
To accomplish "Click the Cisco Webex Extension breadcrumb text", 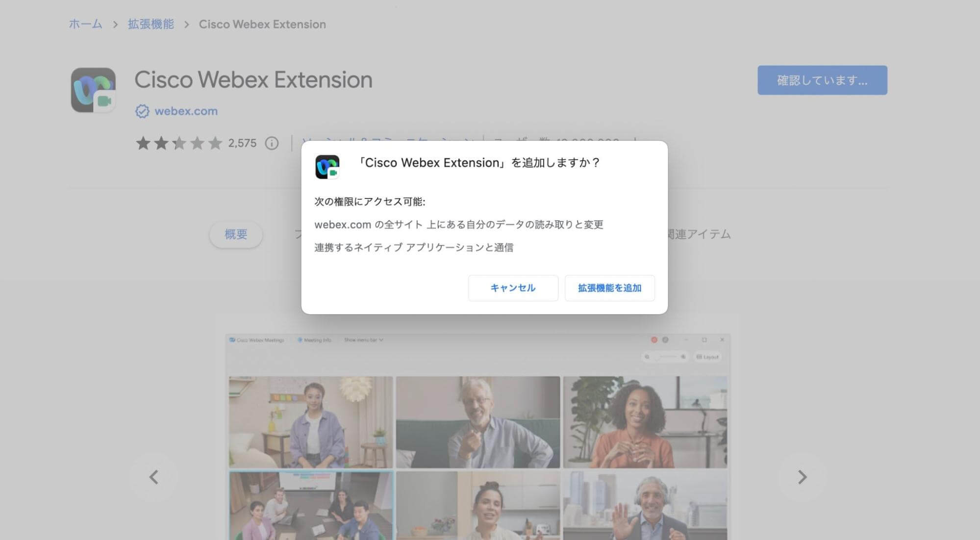I will pos(262,24).
